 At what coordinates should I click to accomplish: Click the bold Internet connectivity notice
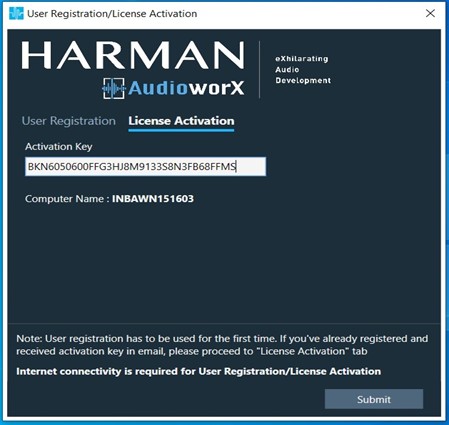pyautogui.click(x=198, y=371)
